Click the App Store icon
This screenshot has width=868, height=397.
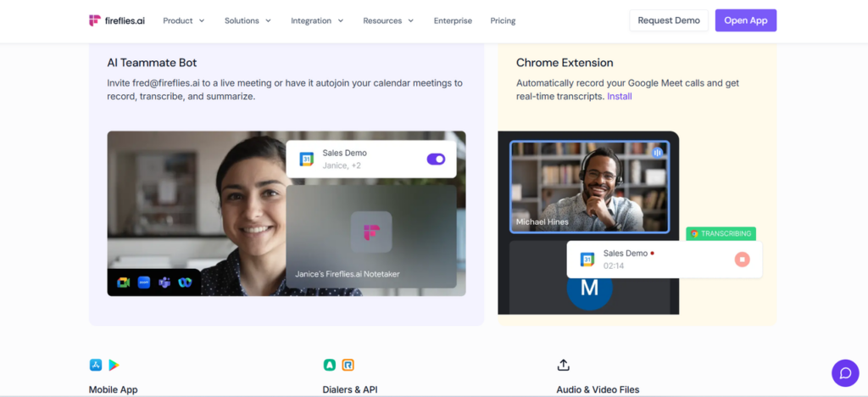(x=96, y=365)
